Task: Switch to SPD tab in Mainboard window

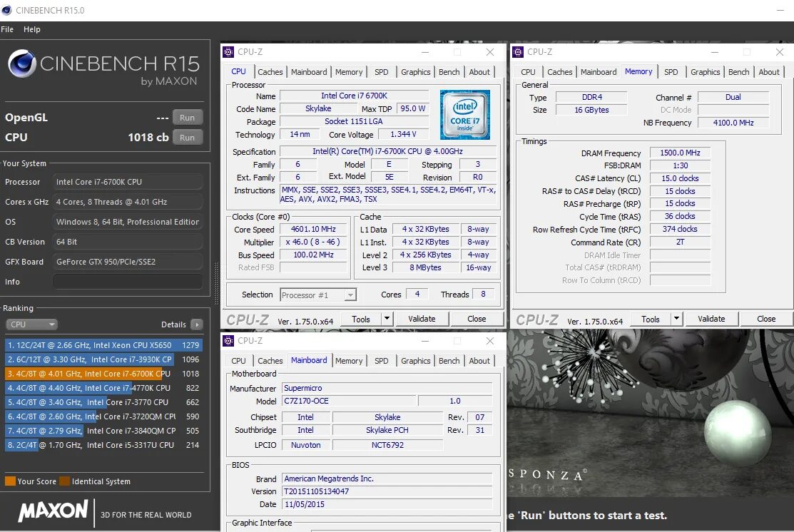Action: pos(381,361)
